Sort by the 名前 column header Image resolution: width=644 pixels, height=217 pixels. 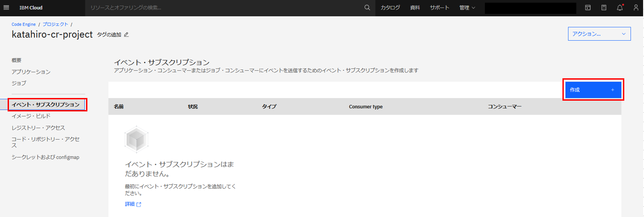pos(119,106)
